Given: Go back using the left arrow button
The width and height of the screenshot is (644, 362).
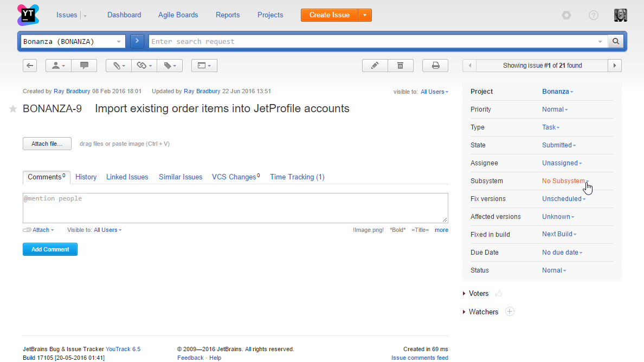Looking at the screenshot, I should [30, 66].
